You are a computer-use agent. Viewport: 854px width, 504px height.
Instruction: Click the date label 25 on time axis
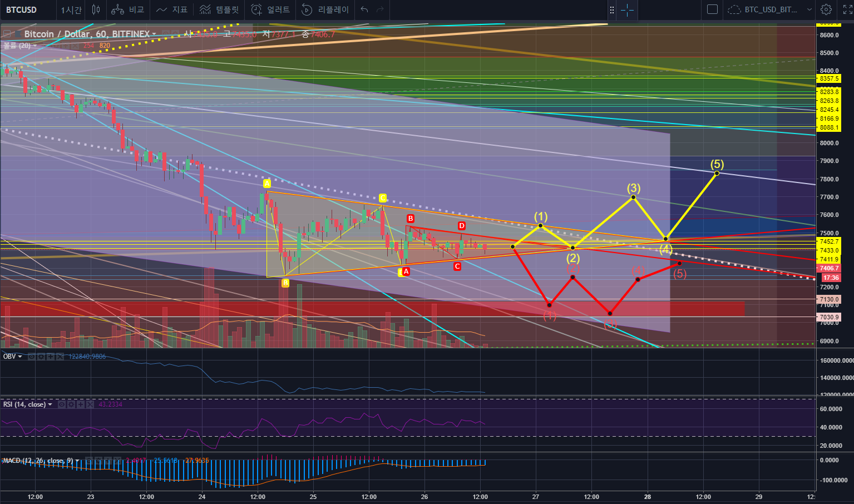(x=313, y=497)
